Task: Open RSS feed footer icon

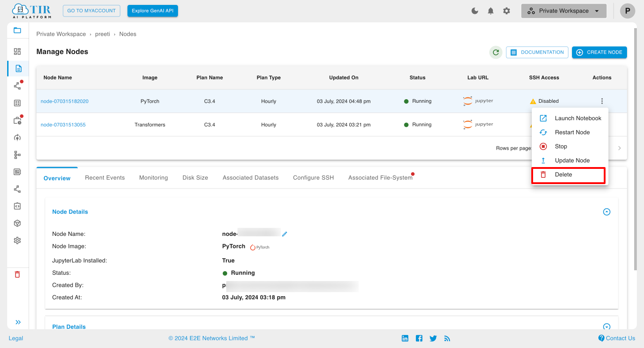Action: 447,338
